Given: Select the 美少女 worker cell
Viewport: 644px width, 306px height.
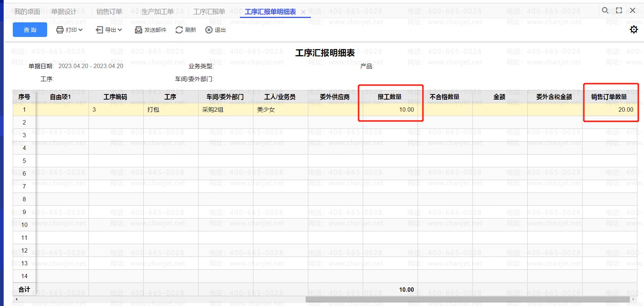Looking at the screenshot, I should [280, 109].
